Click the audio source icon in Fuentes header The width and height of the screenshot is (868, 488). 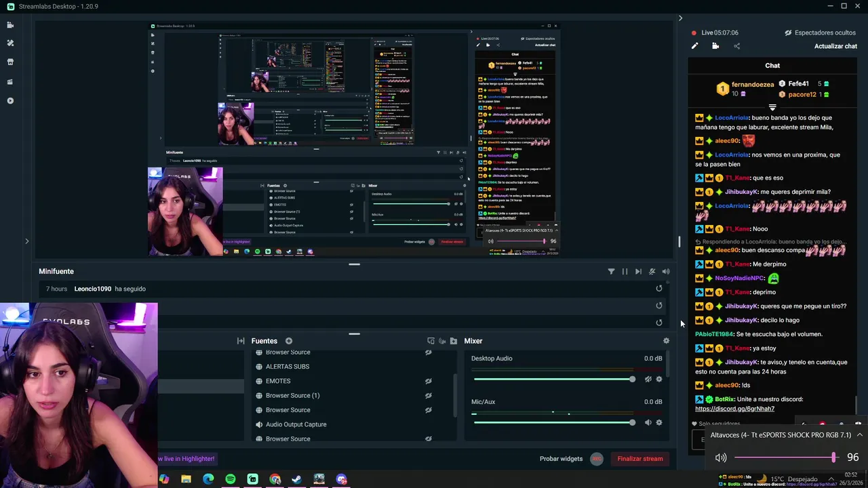tap(442, 341)
